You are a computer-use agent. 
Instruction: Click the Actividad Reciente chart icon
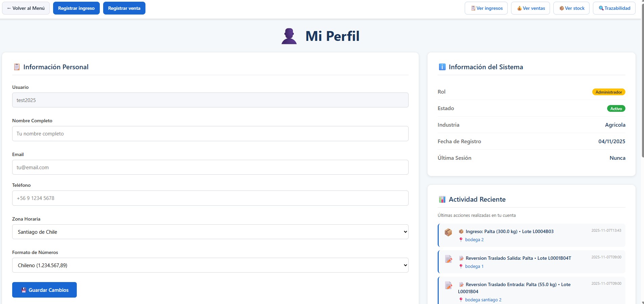(442, 199)
